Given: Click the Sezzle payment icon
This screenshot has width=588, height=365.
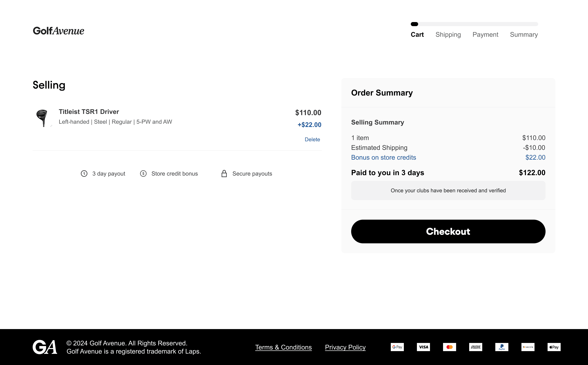Looking at the screenshot, I should point(528,347).
